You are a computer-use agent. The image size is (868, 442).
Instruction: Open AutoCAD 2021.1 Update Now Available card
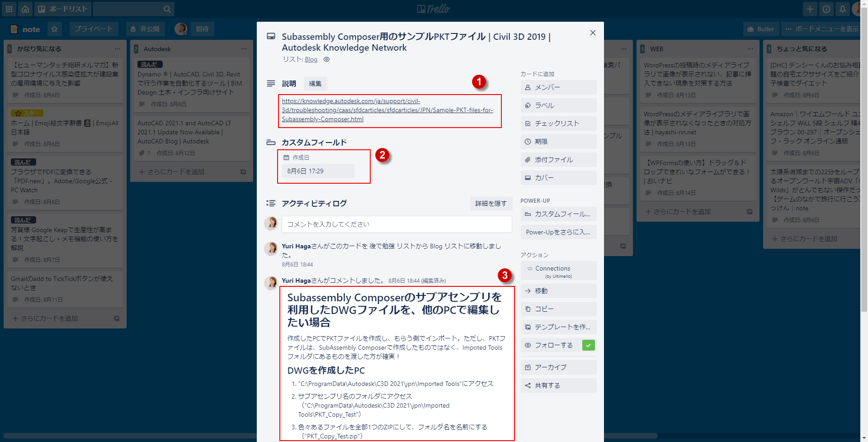click(x=192, y=138)
